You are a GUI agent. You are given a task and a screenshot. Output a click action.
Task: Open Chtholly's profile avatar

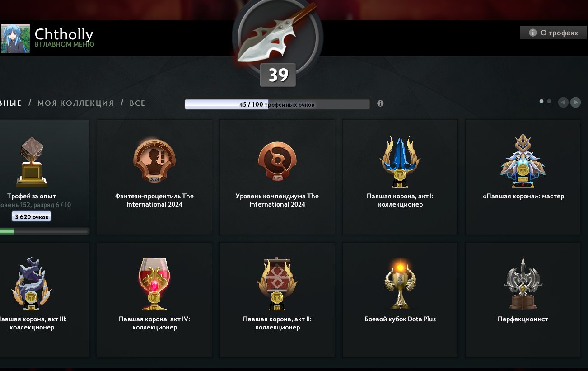[15, 38]
